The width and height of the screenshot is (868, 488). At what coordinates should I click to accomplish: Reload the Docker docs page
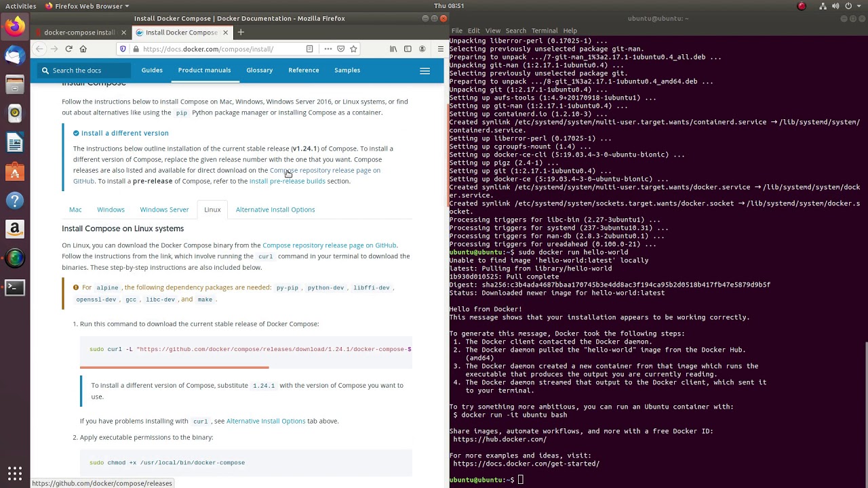[x=68, y=49]
